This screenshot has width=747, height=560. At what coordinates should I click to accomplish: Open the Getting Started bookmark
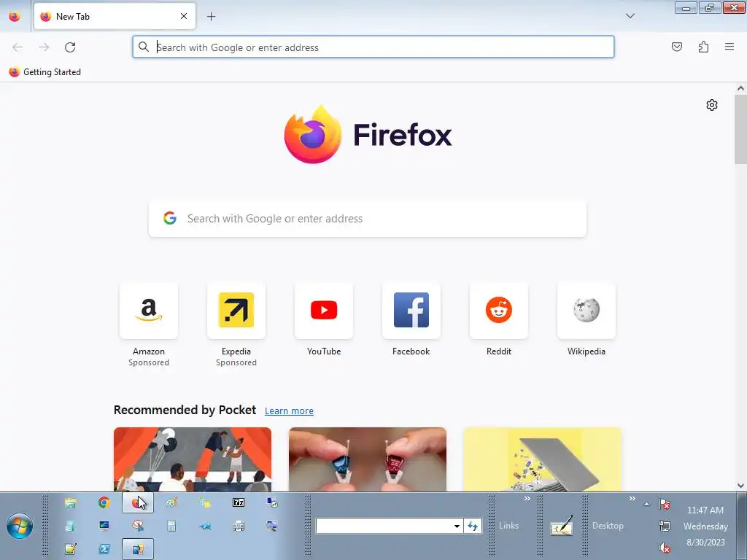[44, 72]
